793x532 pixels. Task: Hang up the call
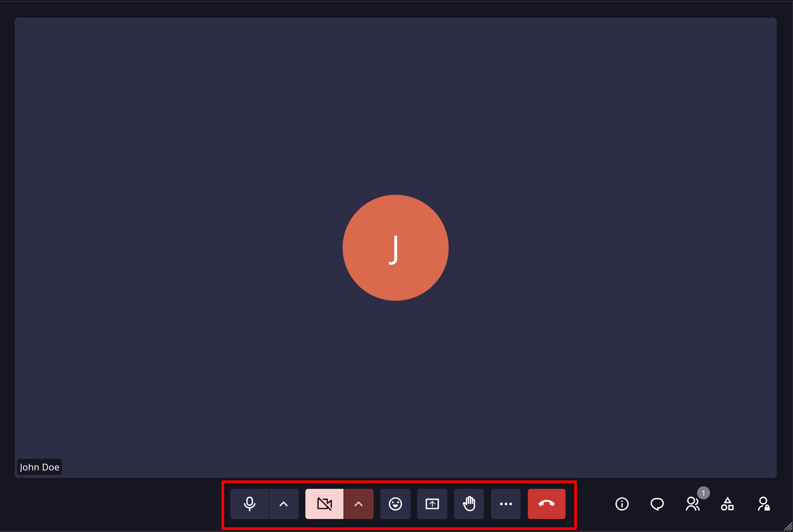coord(547,504)
